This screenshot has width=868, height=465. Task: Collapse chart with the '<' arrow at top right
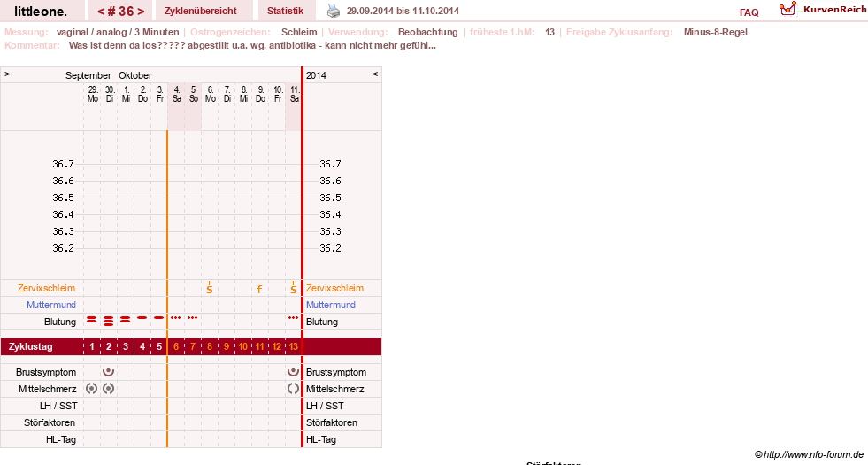(x=375, y=74)
